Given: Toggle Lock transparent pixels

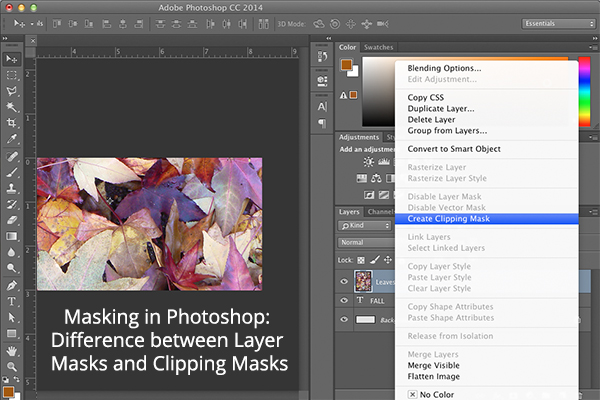Looking at the screenshot, I should click(361, 260).
